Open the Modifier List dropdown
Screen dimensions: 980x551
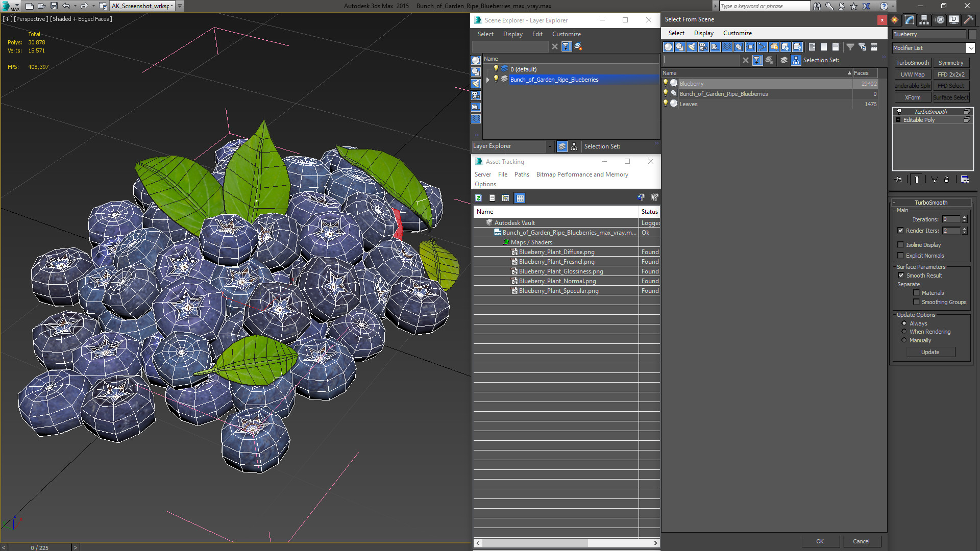(x=970, y=48)
